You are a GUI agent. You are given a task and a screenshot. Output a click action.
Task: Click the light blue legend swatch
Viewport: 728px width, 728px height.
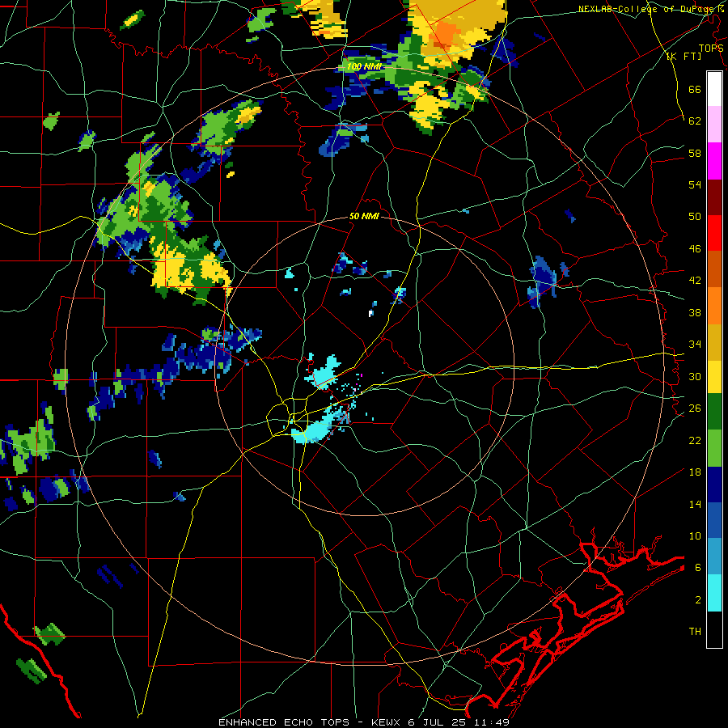[714, 557]
